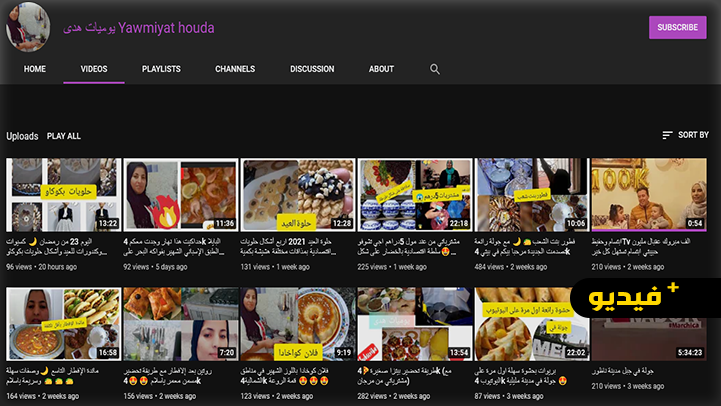Image resolution: width=721 pixels, height=406 pixels.
Task: Open the 11:36 duration video thumbnail
Action: coord(180,194)
